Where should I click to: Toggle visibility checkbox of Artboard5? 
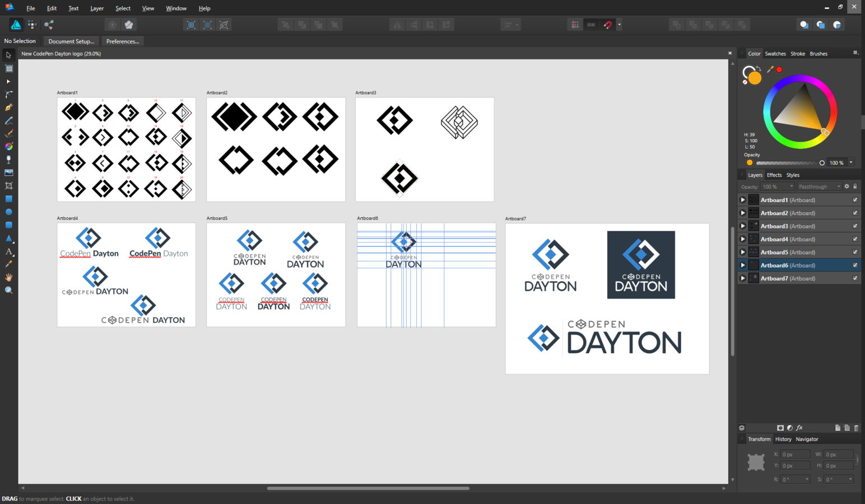[x=855, y=252]
